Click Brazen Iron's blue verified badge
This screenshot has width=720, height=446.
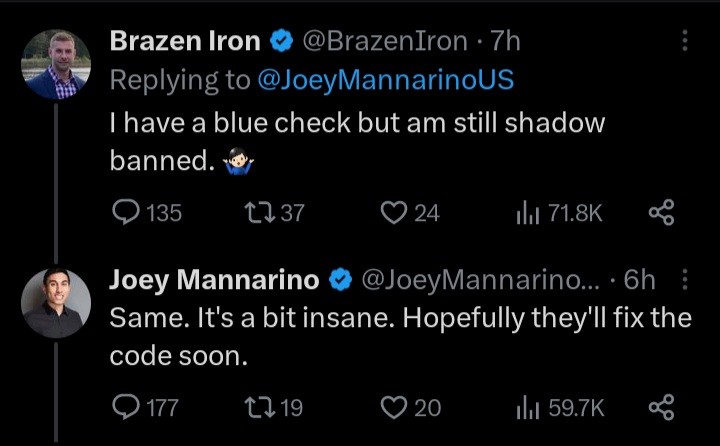point(282,41)
